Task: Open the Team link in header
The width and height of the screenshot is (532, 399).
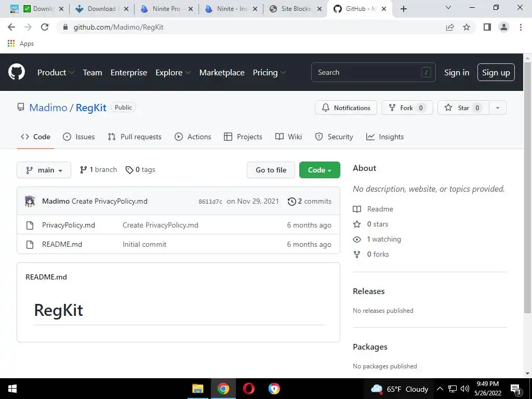Action: [x=92, y=72]
